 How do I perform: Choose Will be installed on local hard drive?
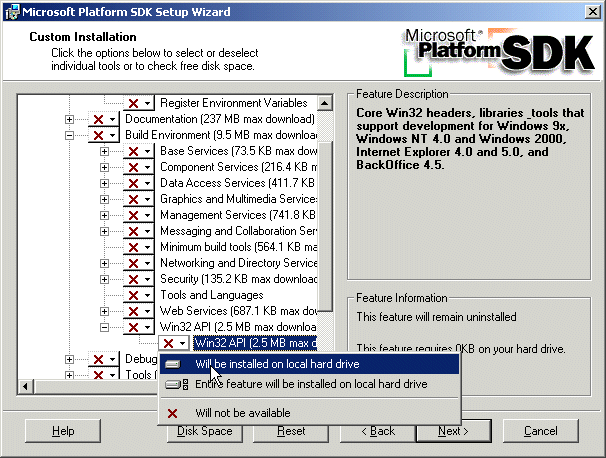point(310,364)
